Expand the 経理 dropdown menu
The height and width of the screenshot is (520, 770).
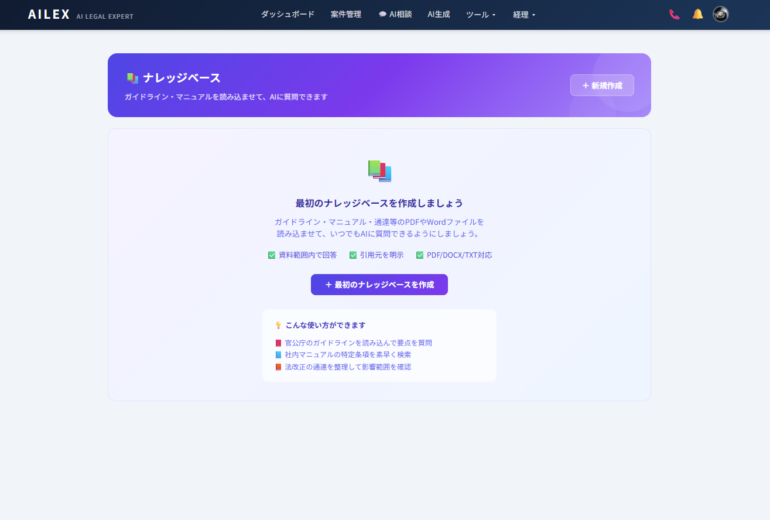(524, 15)
